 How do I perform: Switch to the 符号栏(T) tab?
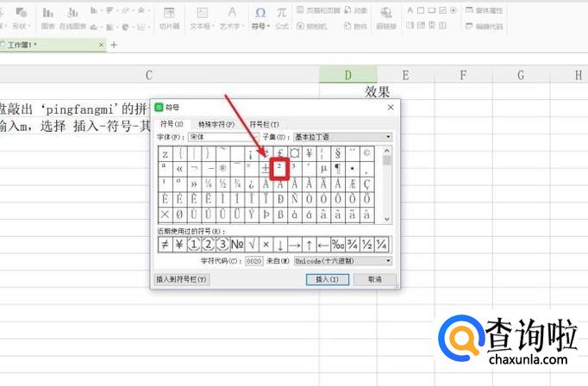[x=264, y=124]
